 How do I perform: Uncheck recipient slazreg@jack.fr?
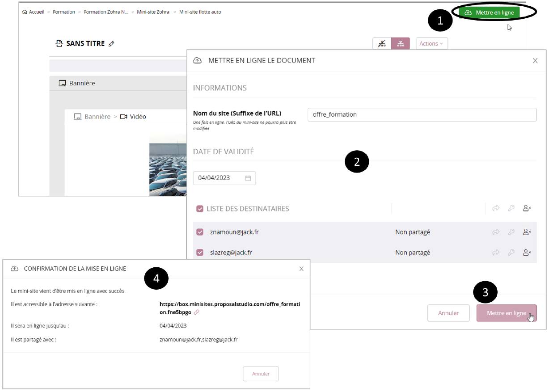tap(200, 253)
